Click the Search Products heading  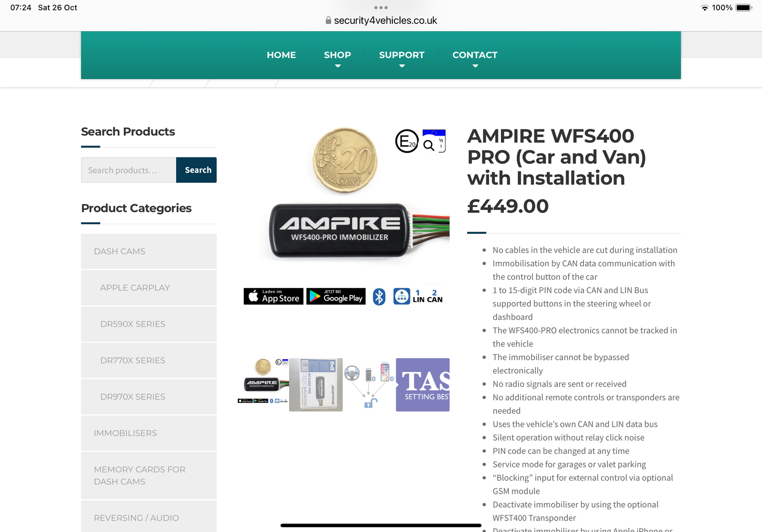(x=128, y=131)
